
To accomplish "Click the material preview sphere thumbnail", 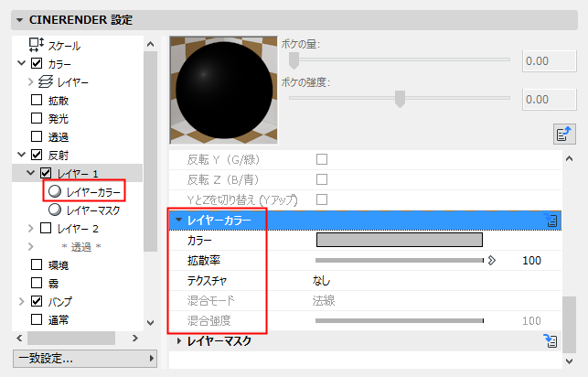I will [224, 90].
